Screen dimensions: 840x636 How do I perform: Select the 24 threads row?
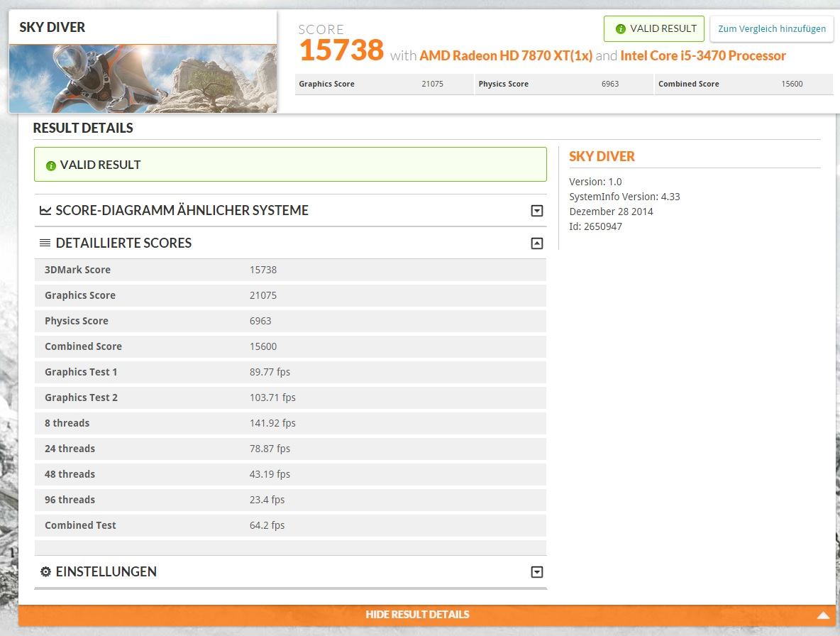click(x=290, y=449)
